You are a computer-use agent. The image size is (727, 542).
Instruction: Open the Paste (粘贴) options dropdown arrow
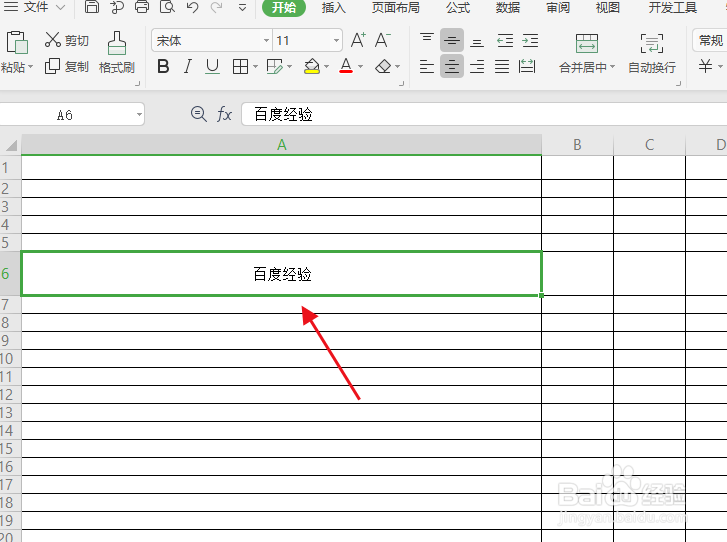(x=31, y=67)
